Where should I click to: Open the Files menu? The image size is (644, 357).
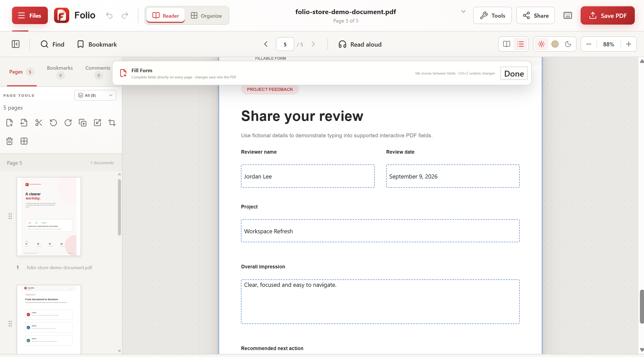[x=30, y=15]
